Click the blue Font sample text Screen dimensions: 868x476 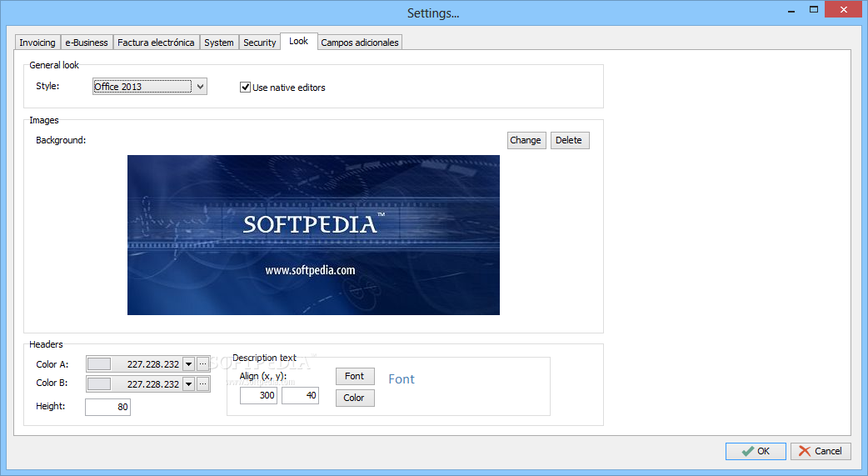click(x=402, y=379)
